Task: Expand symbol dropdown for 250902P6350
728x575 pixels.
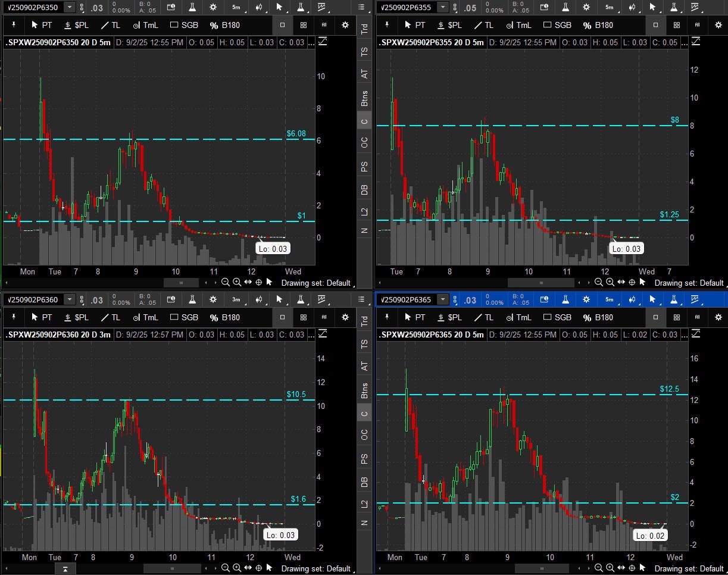Action: (x=70, y=7)
